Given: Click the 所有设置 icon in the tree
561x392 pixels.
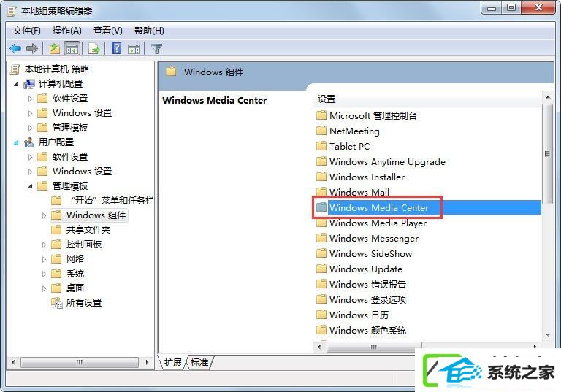Looking at the screenshot, I should click(56, 303).
